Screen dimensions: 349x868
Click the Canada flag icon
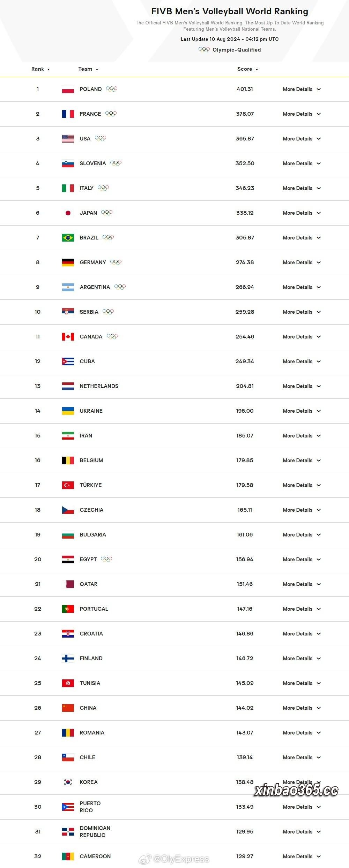[x=68, y=337]
